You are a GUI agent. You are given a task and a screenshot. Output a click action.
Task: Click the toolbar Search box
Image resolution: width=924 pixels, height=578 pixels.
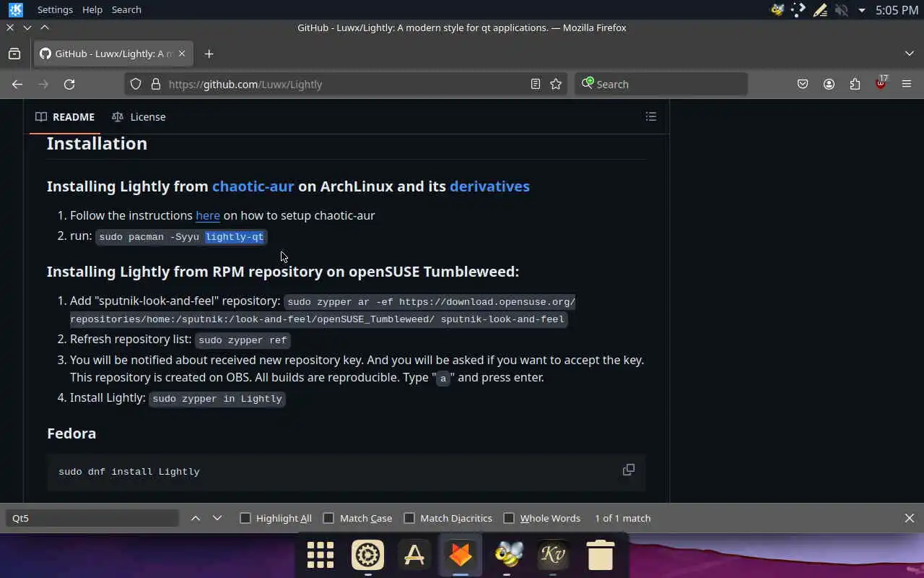tap(661, 84)
